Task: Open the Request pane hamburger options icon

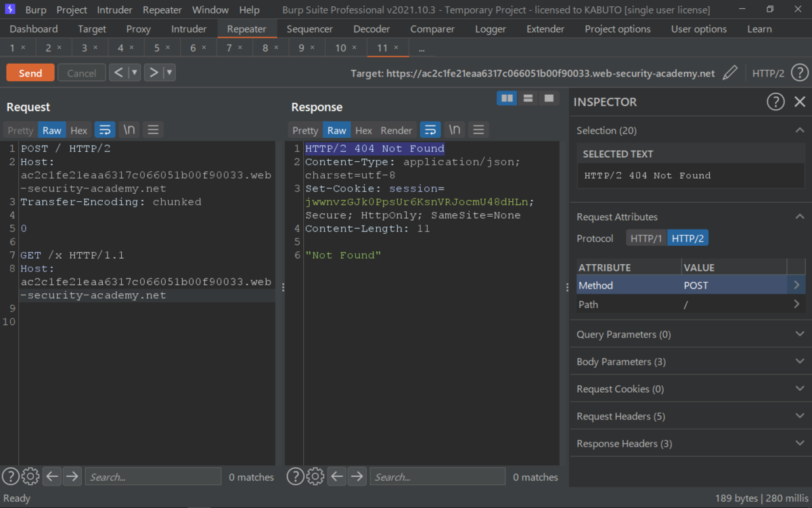Action: (153, 130)
